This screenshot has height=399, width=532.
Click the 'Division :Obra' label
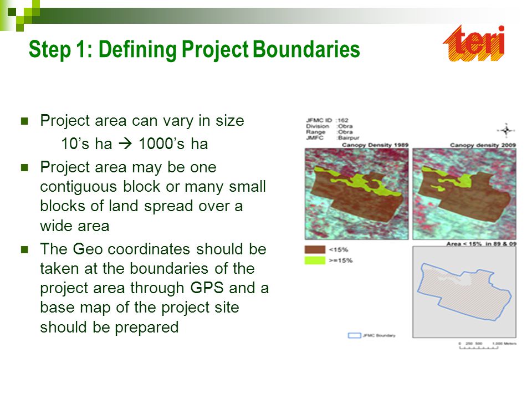329,126
